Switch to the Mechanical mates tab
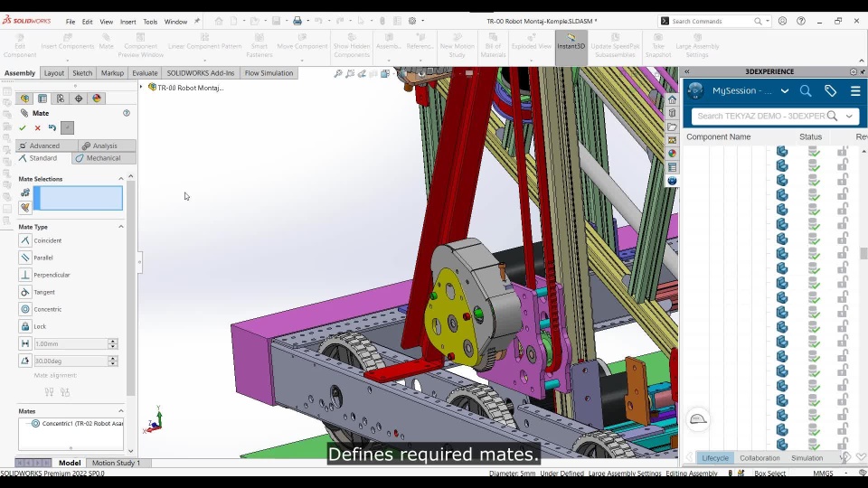The width and height of the screenshot is (868, 488). 103,158
